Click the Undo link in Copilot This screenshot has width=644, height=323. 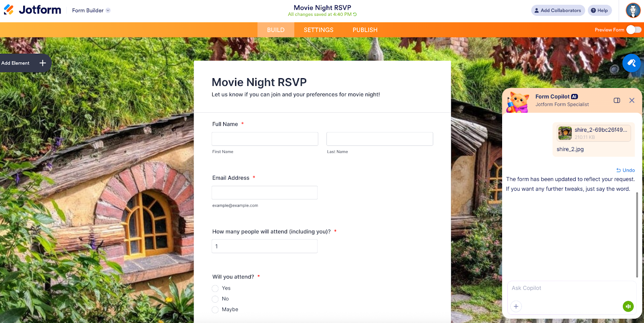[625, 170]
